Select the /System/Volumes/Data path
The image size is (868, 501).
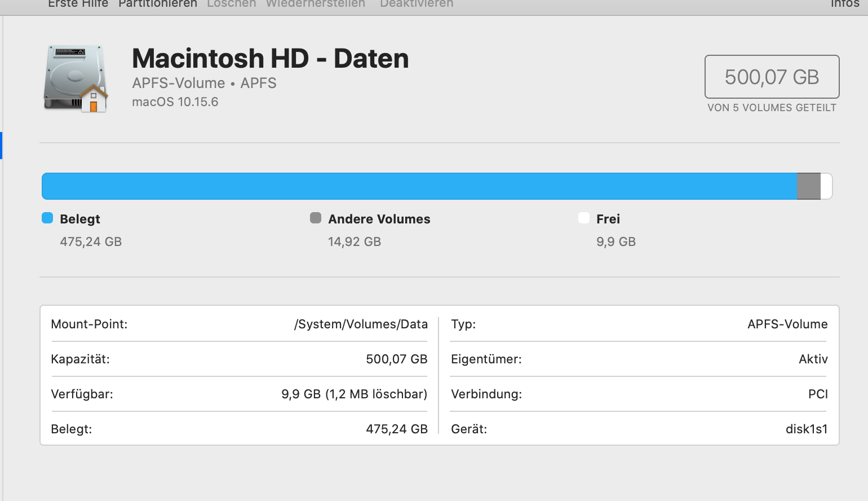tap(361, 324)
